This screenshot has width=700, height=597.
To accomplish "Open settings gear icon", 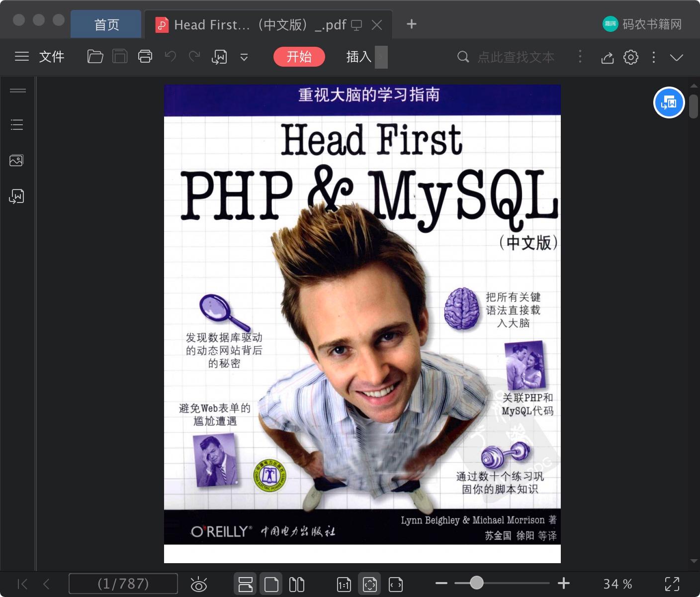I will [631, 57].
